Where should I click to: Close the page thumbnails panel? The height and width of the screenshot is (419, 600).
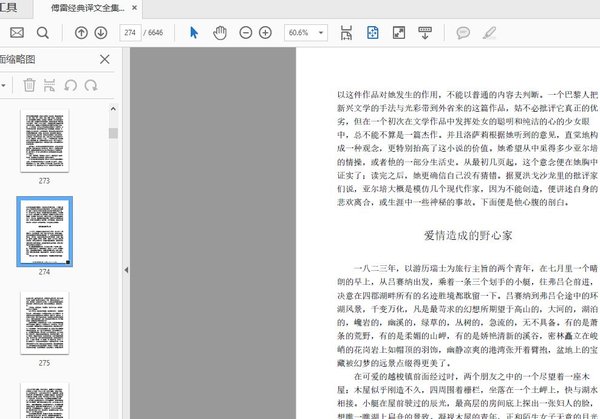tap(105, 59)
